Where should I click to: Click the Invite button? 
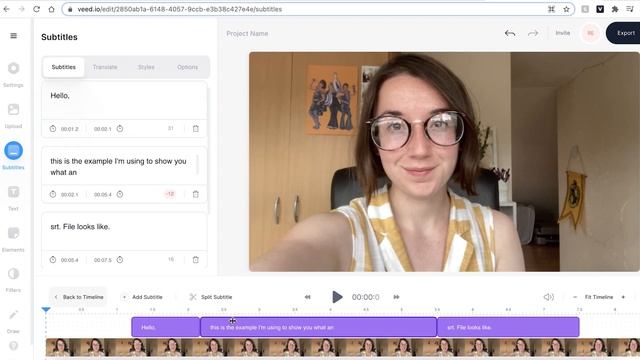(562, 33)
